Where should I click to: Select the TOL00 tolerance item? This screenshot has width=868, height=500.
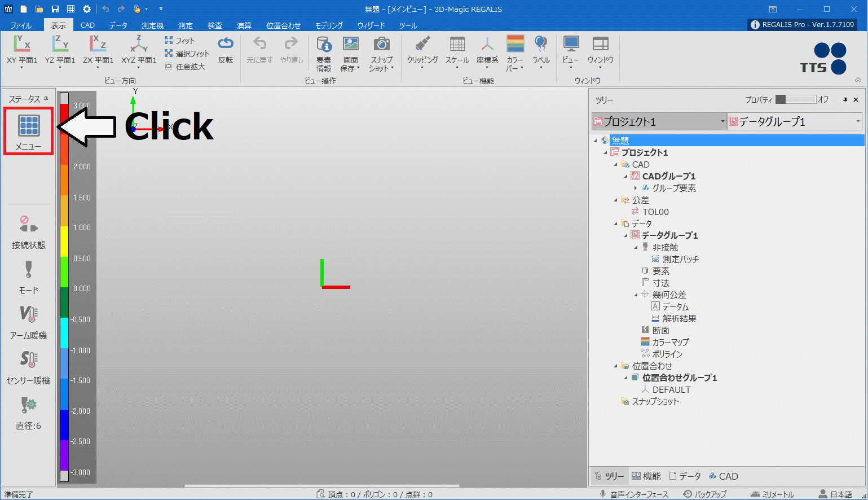coord(655,212)
